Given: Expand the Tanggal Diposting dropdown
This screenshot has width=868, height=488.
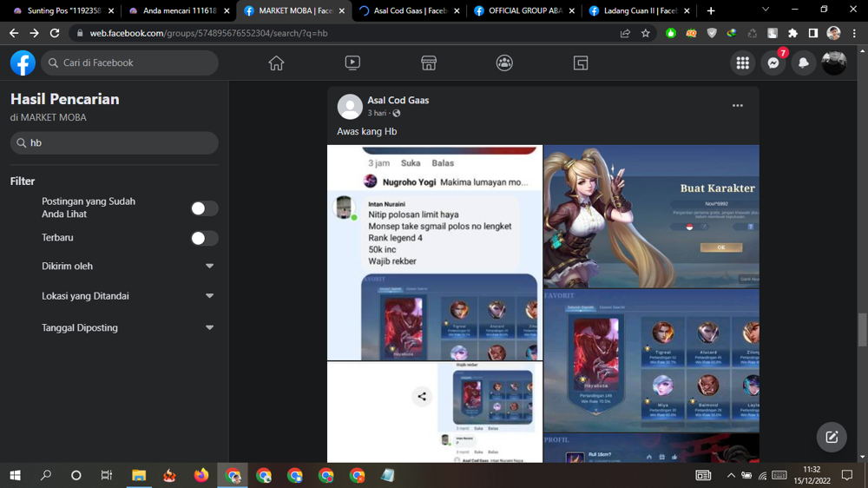Looking at the screenshot, I should pyautogui.click(x=128, y=327).
